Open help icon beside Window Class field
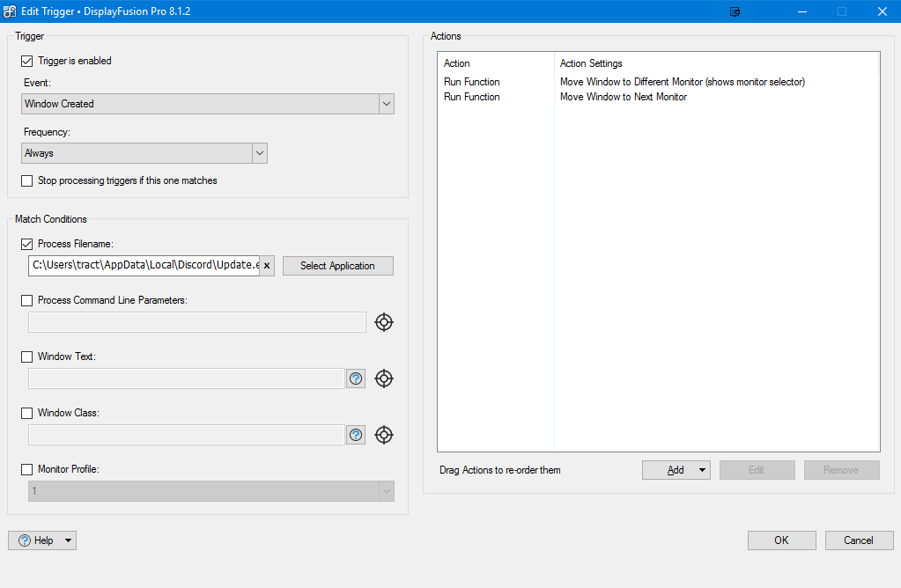 356,435
